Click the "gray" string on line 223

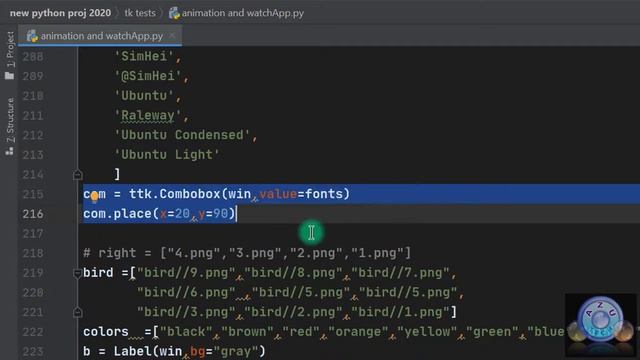point(236,351)
